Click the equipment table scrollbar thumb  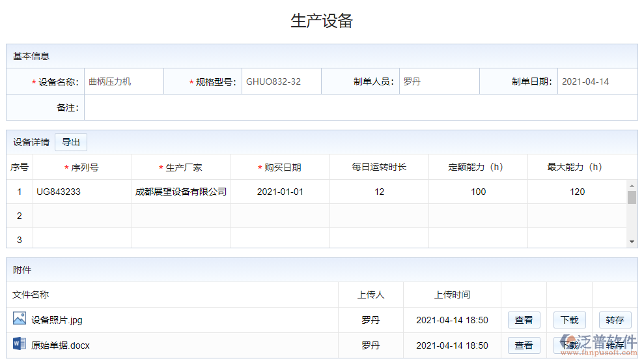click(x=632, y=197)
